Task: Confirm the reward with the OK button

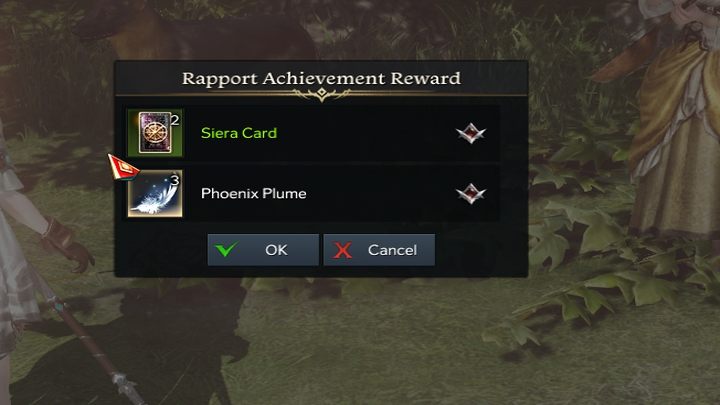Action: (263, 250)
